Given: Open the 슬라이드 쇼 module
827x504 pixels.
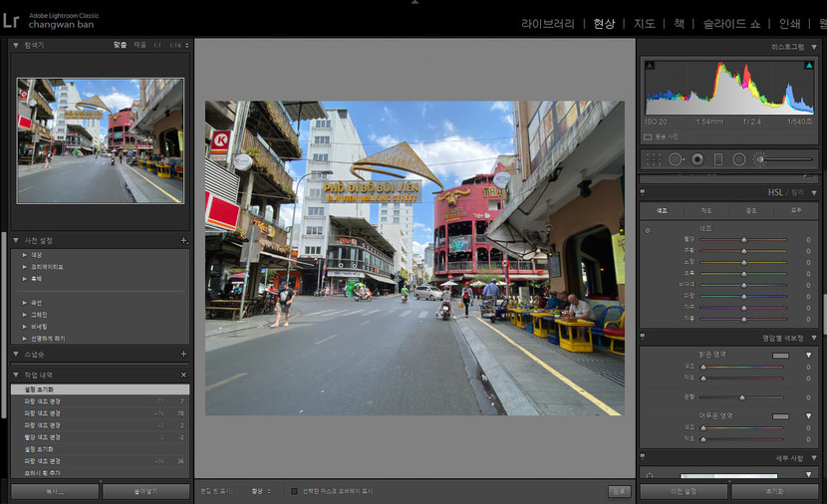Looking at the screenshot, I should click(x=731, y=24).
